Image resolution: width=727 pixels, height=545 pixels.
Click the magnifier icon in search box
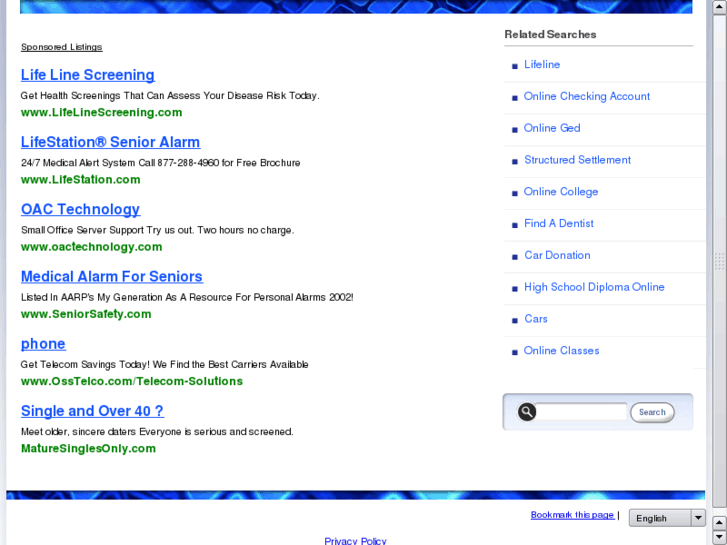(x=527, y=412)
